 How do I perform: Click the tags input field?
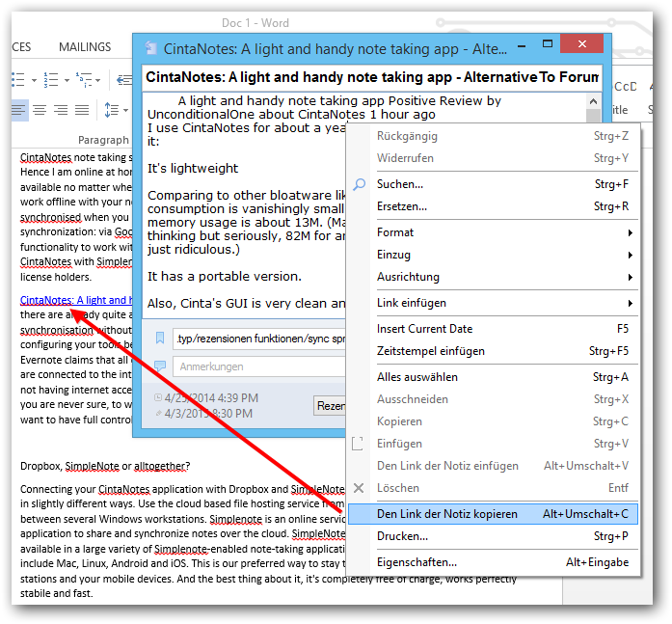point(258,339)
